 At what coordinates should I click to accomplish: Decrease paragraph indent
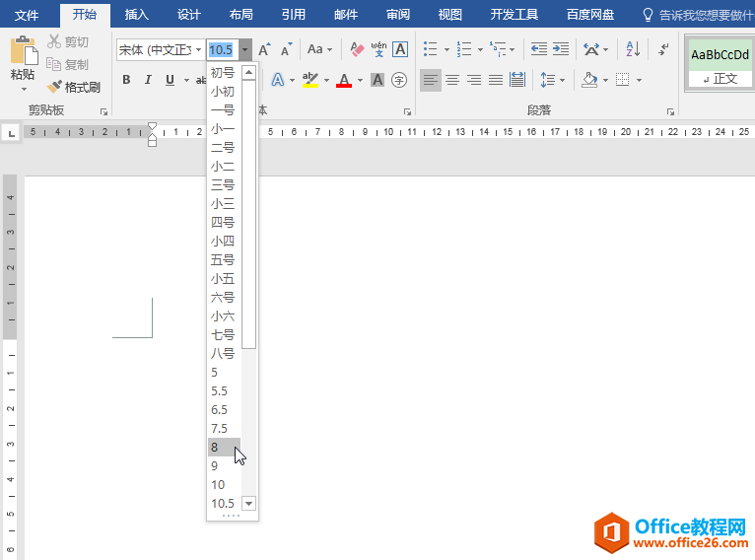[539, 49]
